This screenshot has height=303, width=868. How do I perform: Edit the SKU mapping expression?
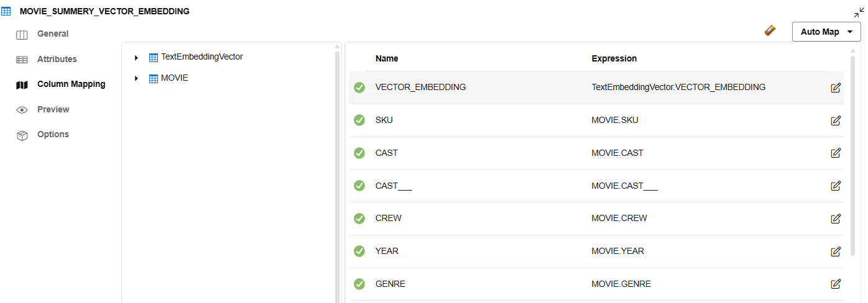[x=836, y=120]
